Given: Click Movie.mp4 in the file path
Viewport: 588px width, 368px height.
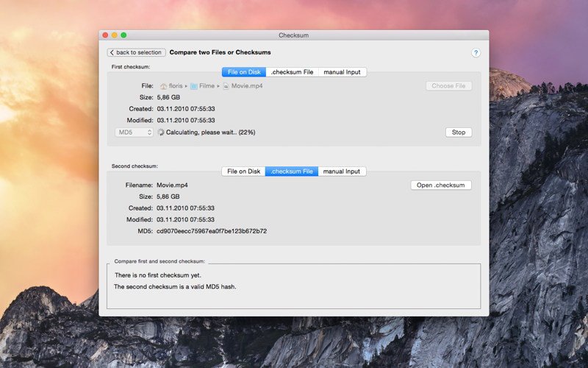Looking at the screenshot, I should point(247,86).
